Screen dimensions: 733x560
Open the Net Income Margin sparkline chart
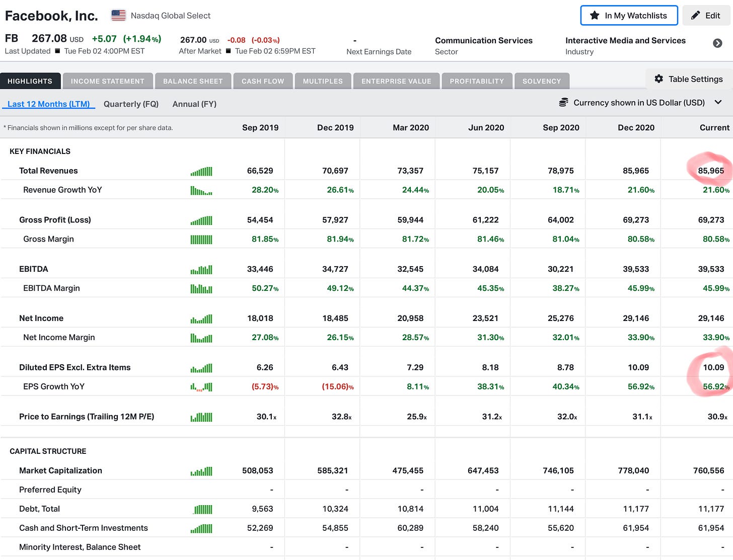tap(201, 338)
